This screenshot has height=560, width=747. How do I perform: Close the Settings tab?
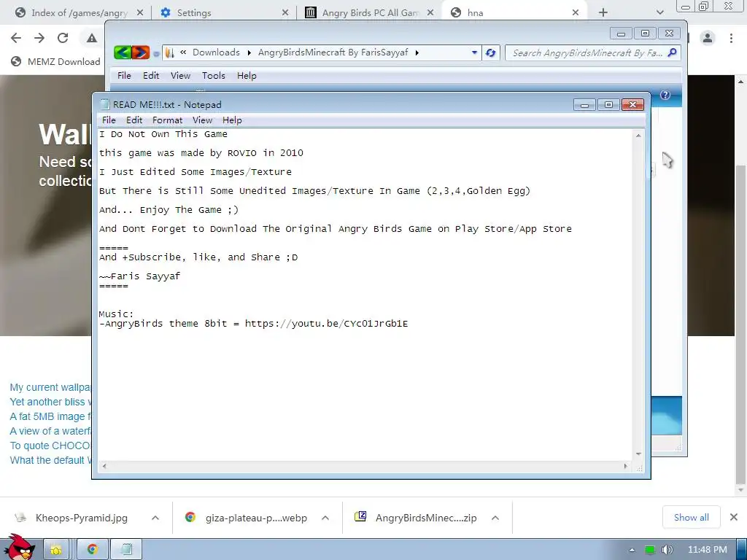285,12
